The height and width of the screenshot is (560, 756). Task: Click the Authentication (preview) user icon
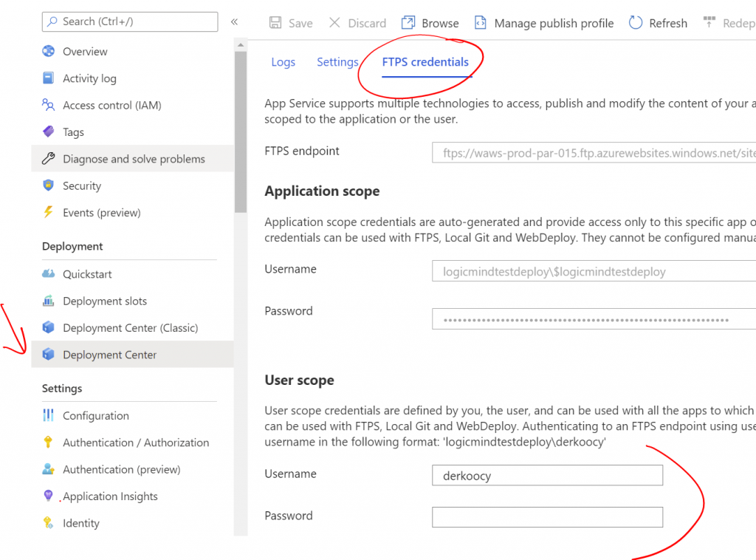coord(48,469)
